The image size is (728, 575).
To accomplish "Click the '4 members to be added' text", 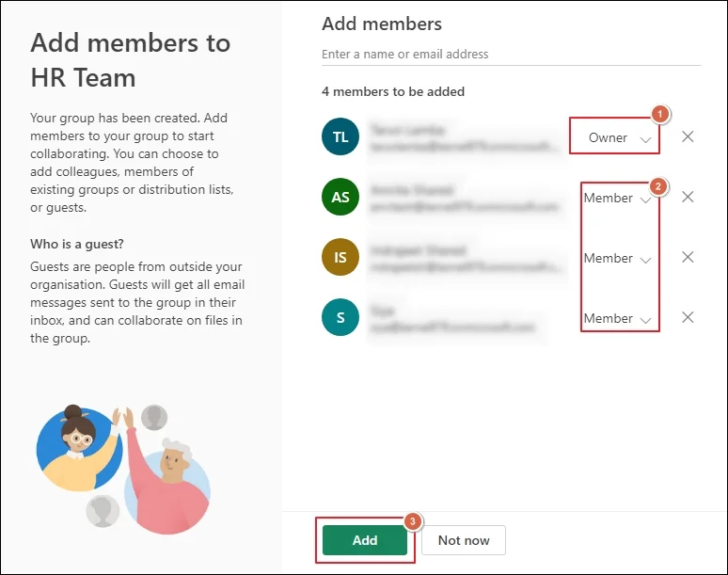I will (393, 91).
